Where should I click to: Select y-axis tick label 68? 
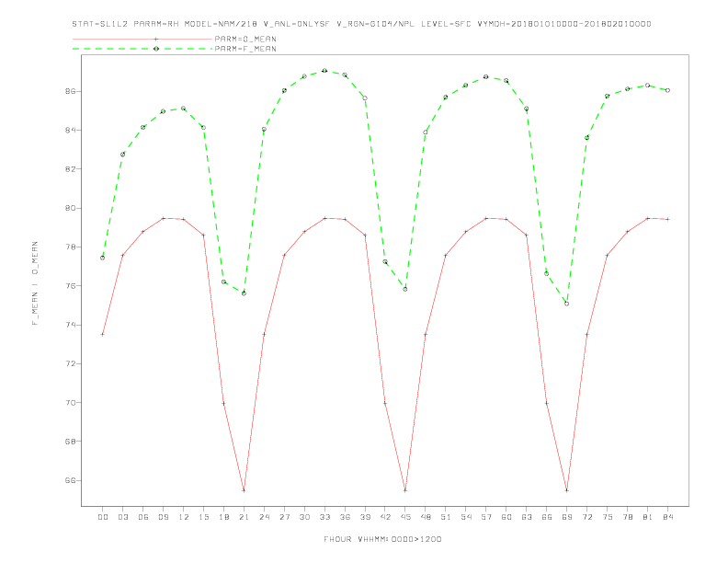pyautogui.click(x=71, y=442)
